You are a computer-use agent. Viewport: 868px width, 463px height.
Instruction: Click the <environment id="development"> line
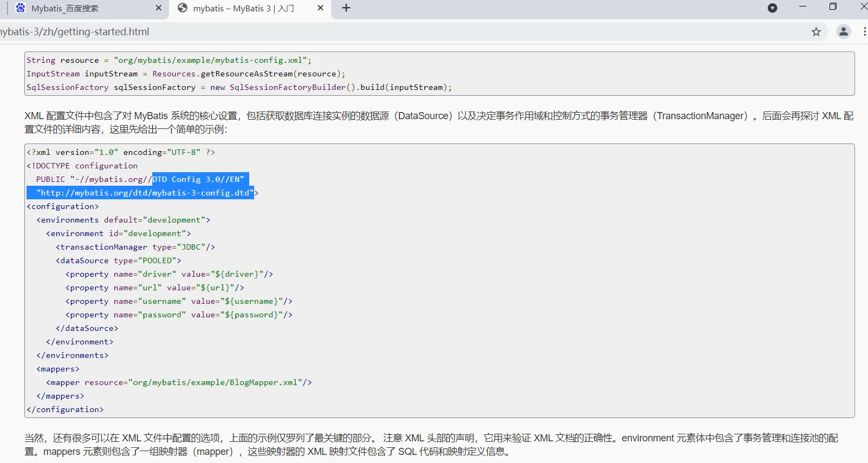pyautogui.click(x=119, y=233)
